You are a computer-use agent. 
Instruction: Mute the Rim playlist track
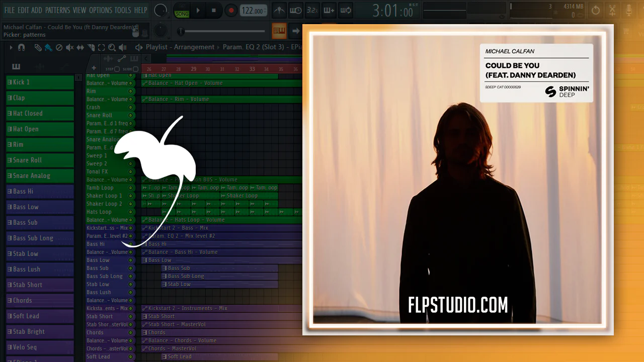[x=131, y=91]
